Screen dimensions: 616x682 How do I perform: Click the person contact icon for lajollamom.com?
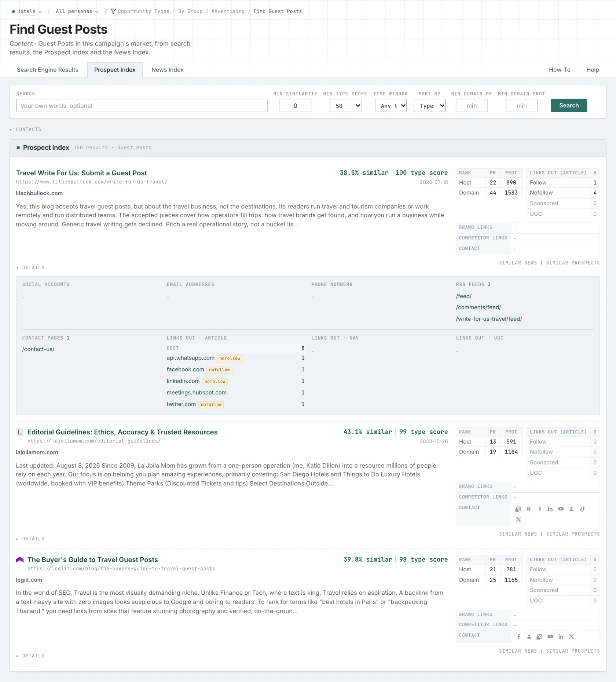571,509
